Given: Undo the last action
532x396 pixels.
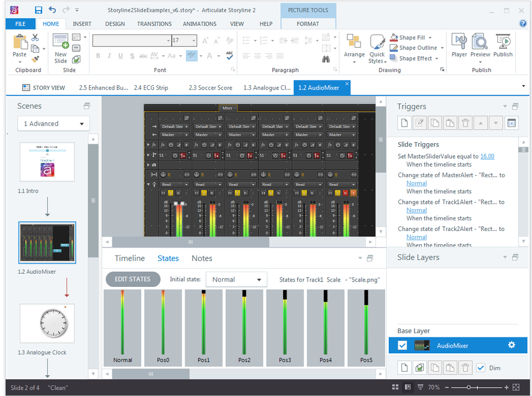Looking at the screenshot, I should pyautogui.click(x=52, y=10).
